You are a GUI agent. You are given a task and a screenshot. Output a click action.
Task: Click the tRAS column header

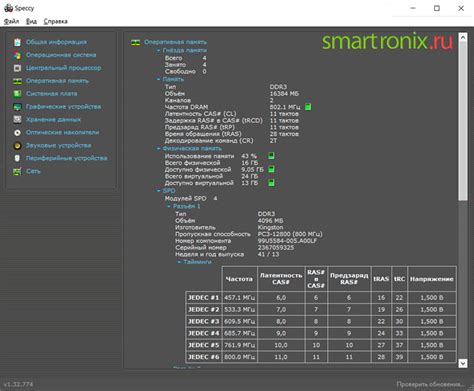[381, 279]
